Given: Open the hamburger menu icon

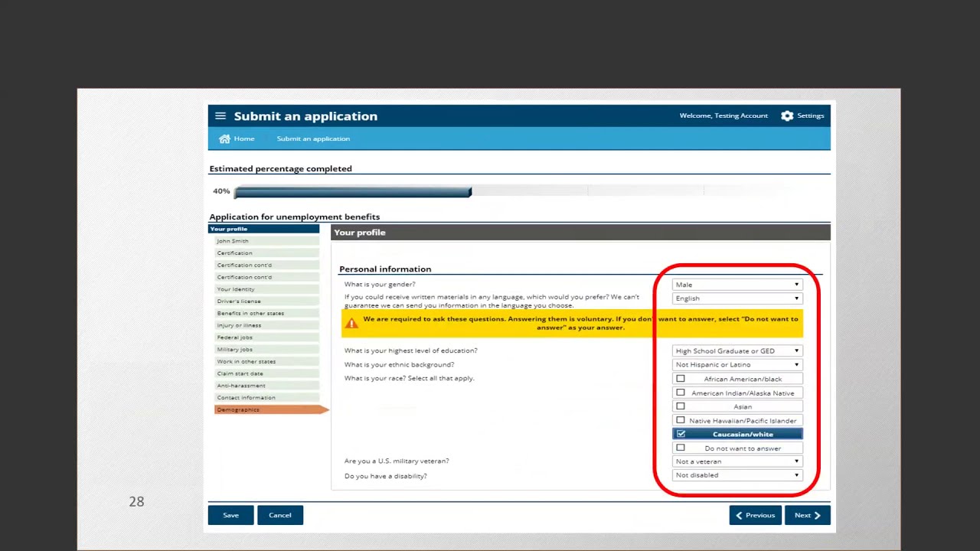Looking at the screenshot, I should point(220,116).
